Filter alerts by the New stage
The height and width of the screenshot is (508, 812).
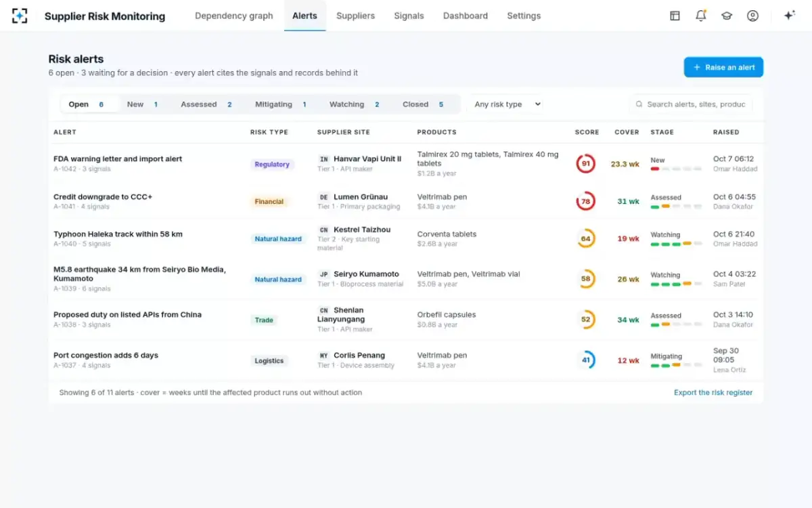coord(143,104)
